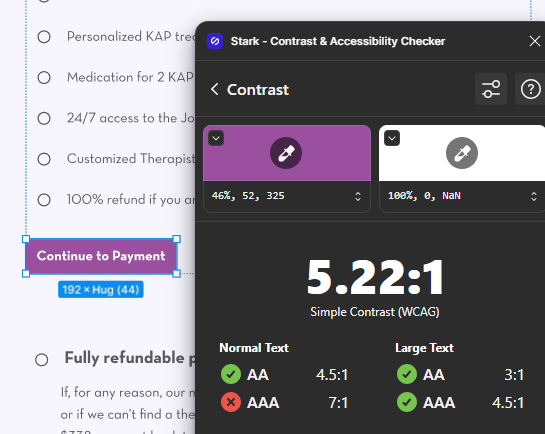This screenshot has width=545, height=434.
Task: Click the purple foreground color swatch
Action: coord(287,153)
